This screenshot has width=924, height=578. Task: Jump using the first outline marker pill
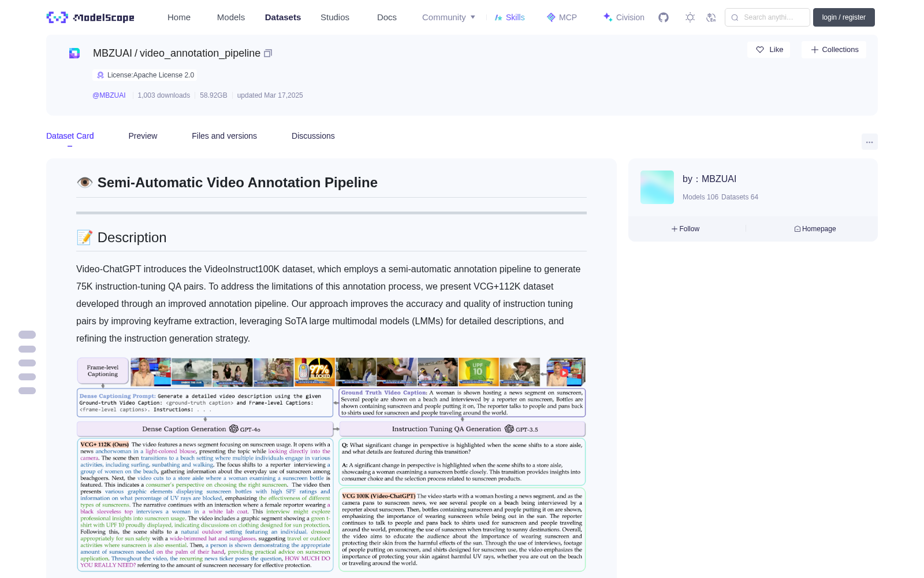27,335
